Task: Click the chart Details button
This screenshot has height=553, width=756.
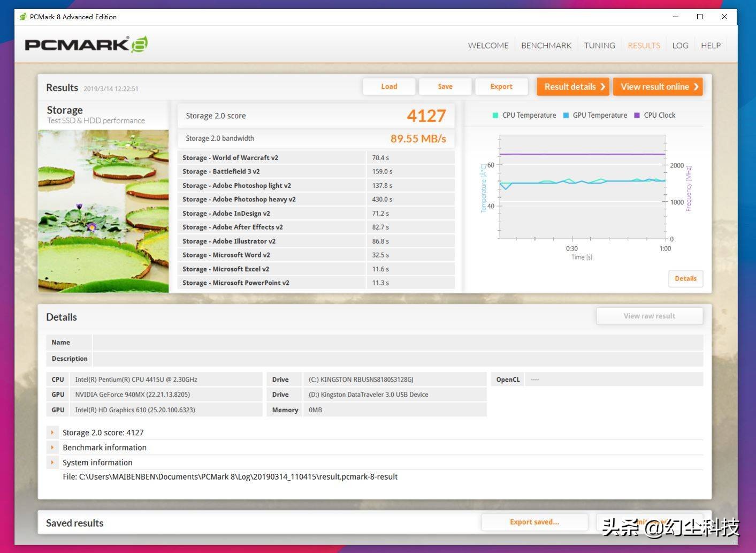Action: click(x=685, y=278)
